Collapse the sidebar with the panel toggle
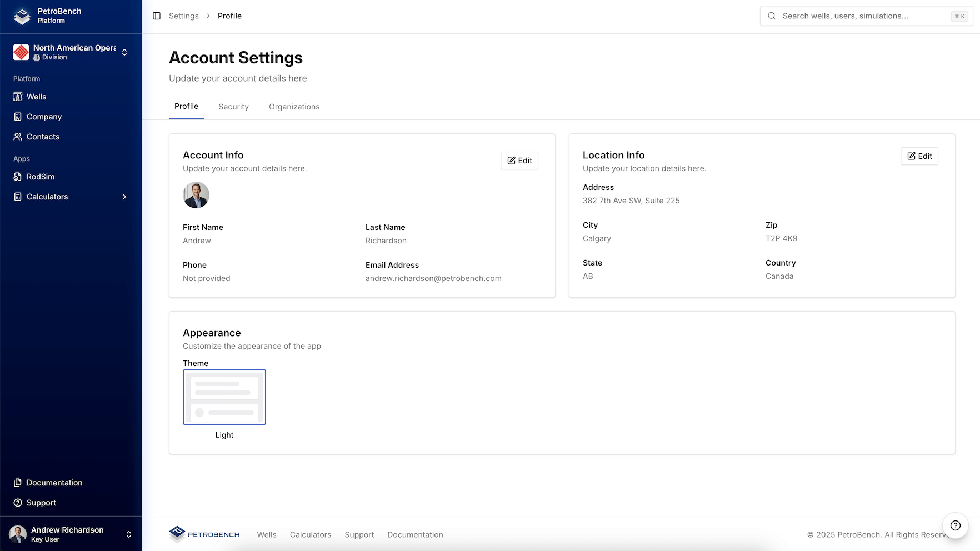 click(x=156, y=16)
